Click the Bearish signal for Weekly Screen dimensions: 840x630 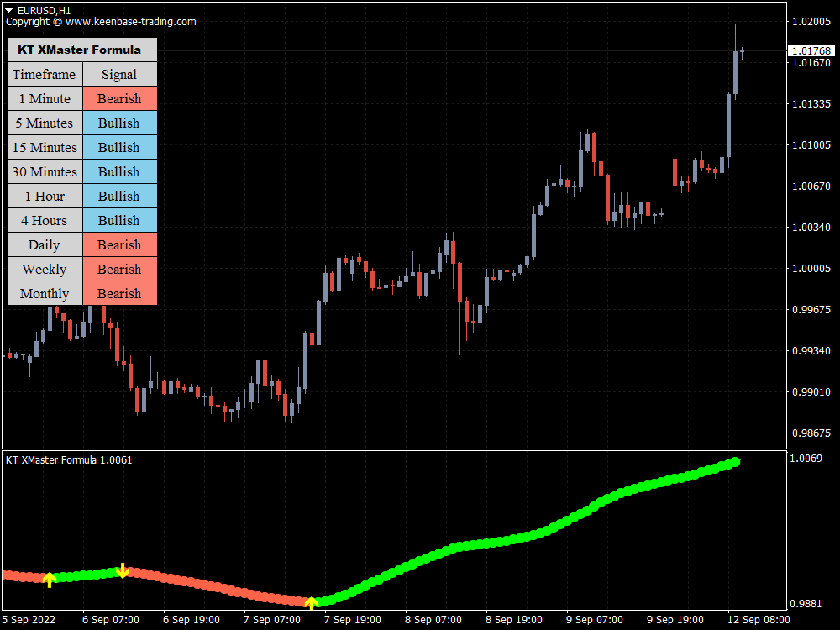point(120,270)
